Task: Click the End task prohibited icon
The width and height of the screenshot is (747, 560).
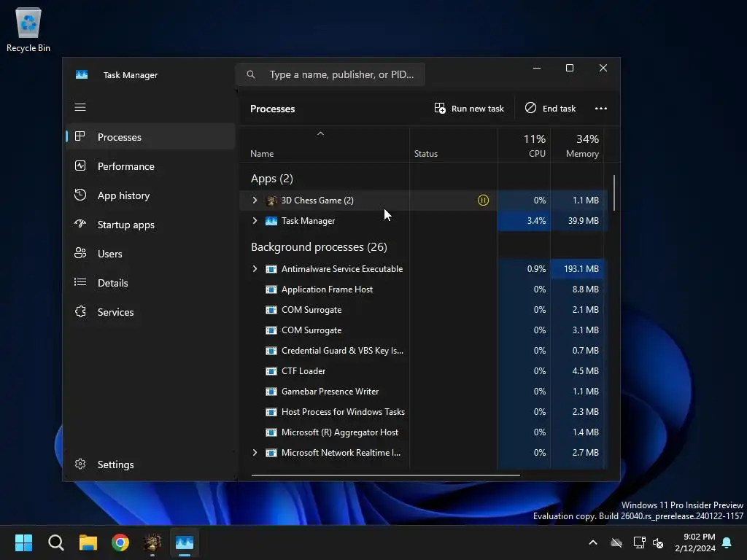Action: point(530,108)
